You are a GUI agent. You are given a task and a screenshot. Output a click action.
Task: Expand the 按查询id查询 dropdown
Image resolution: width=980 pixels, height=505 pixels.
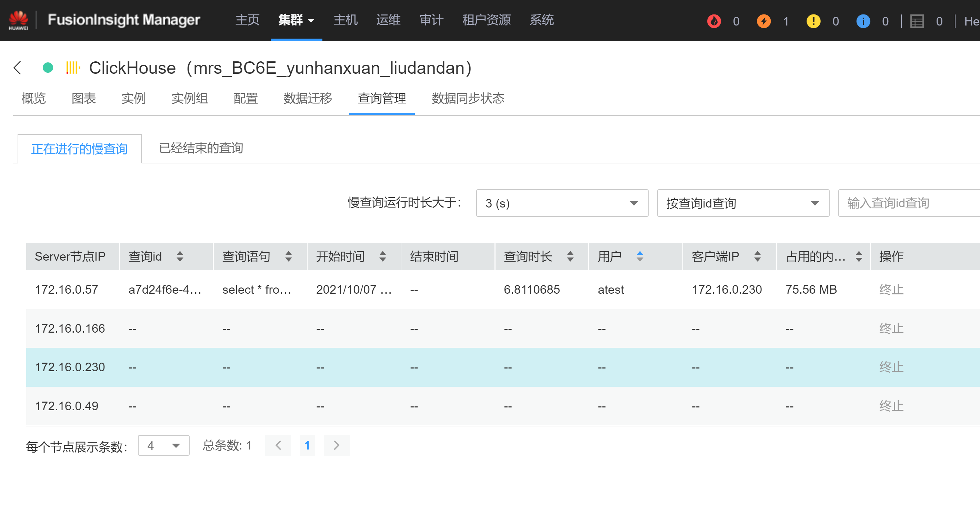743,203
